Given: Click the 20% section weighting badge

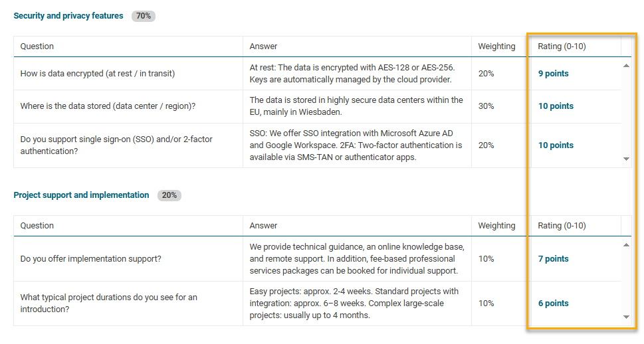Looking at the screenshot, I should coord(169,195).
